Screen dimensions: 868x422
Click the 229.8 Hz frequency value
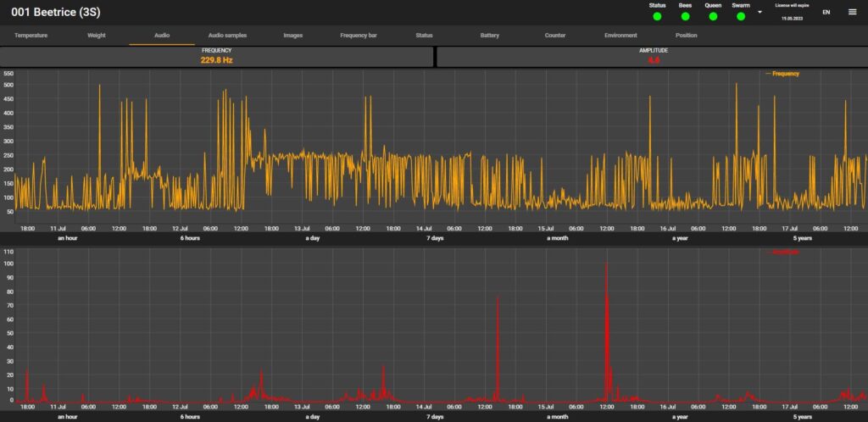click(216, 60)
